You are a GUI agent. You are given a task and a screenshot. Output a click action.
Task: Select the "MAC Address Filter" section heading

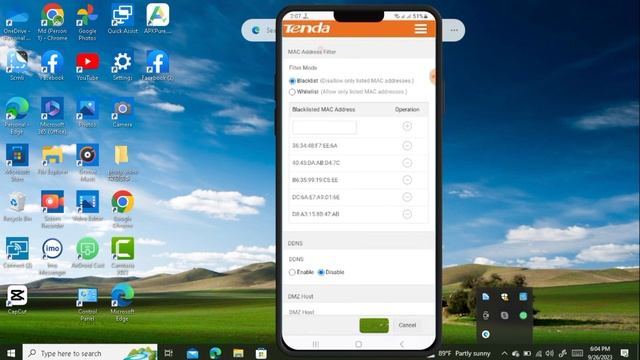(312, 52)
